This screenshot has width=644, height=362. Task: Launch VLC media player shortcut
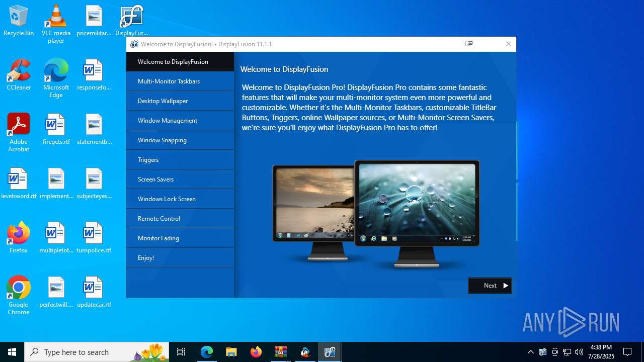[x=56, y=24]
